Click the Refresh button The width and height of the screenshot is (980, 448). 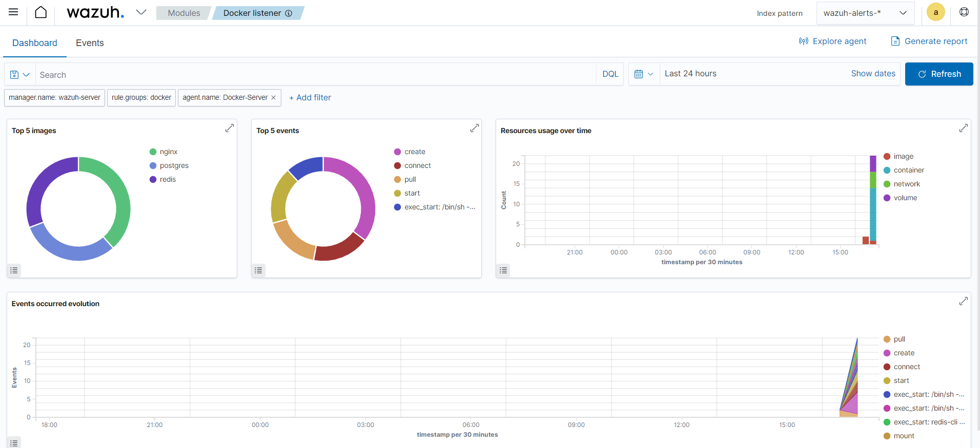pos(939,74)
